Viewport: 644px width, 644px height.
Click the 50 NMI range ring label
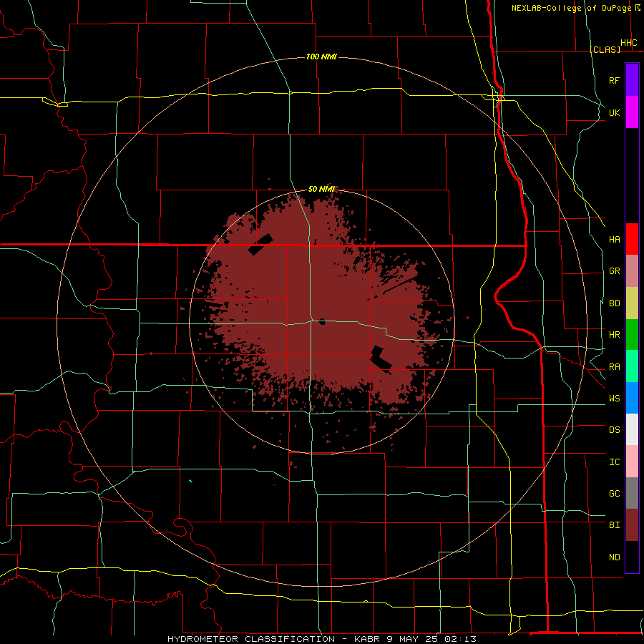click(321, 189)
